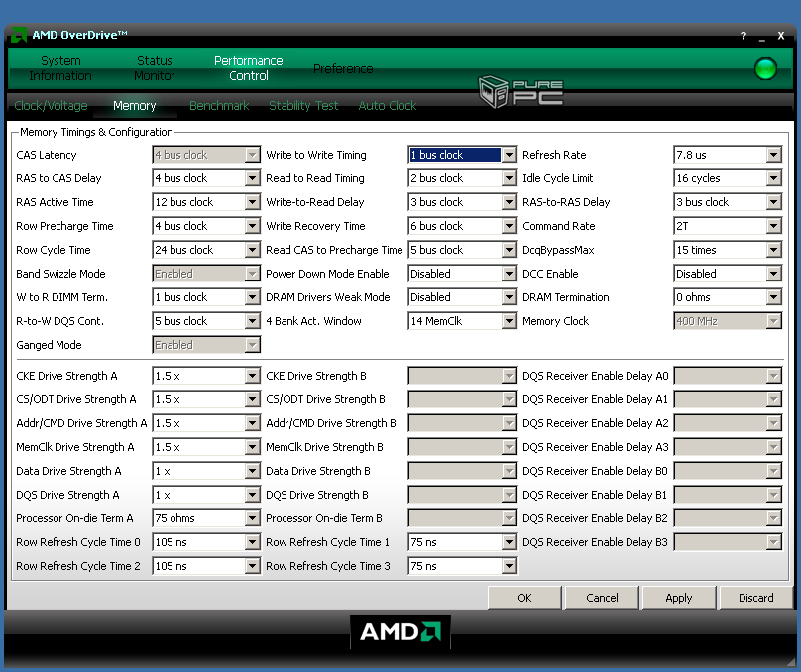Viewport: 801px width, 672px height.
Task: Select the Memory sub-tab
Action: pos(135,106)
